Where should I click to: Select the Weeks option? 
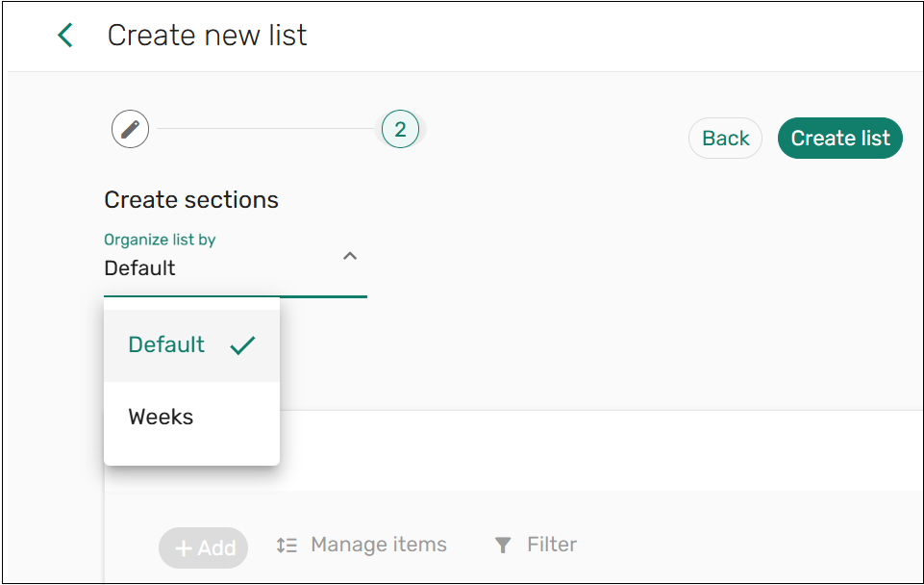tap(161, 417)
